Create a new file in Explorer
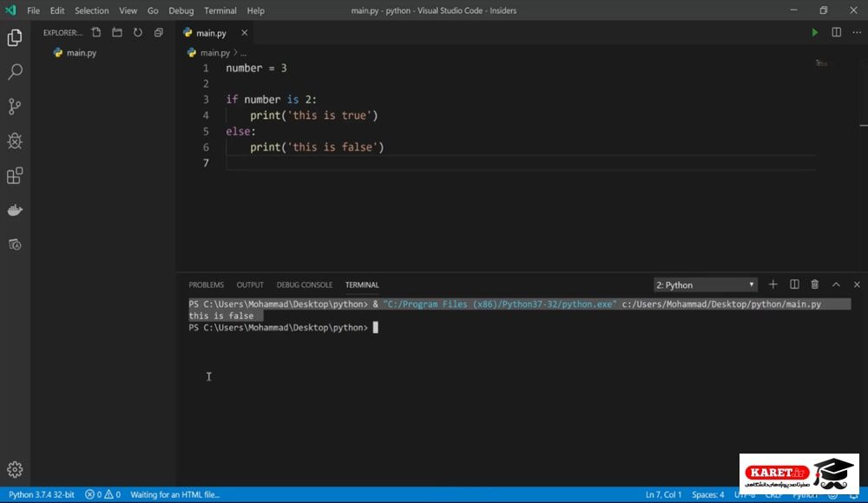The width and height of the screenshot is (868, 503). (x=96, y=33)
